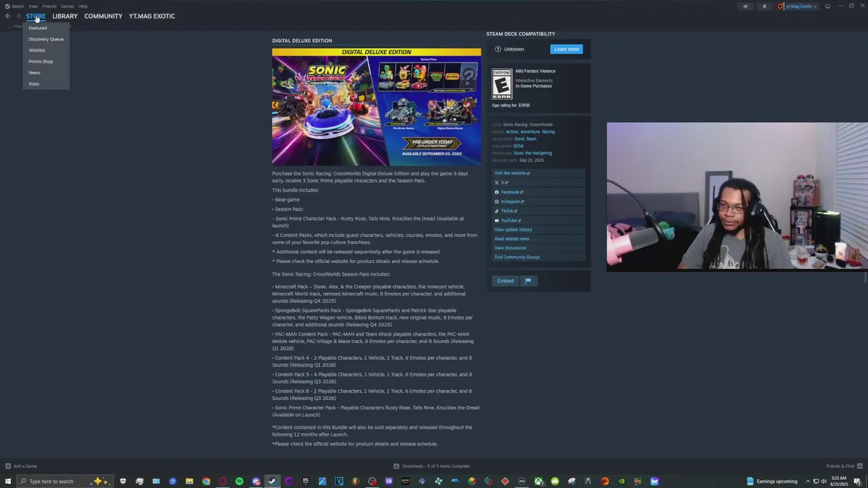
Task: Click the SEGA publisher link
Action: 518,146
